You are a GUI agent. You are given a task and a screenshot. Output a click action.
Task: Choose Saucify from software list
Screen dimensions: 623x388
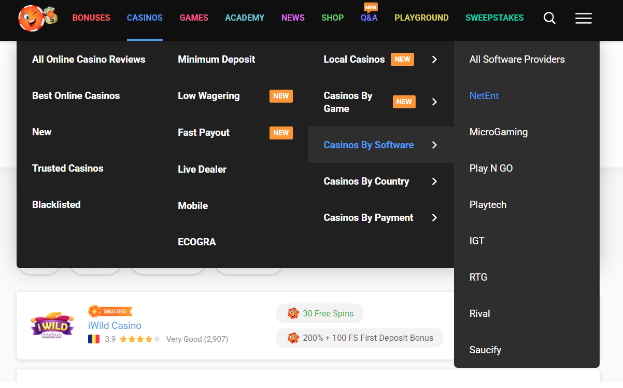tap(485, 350)
